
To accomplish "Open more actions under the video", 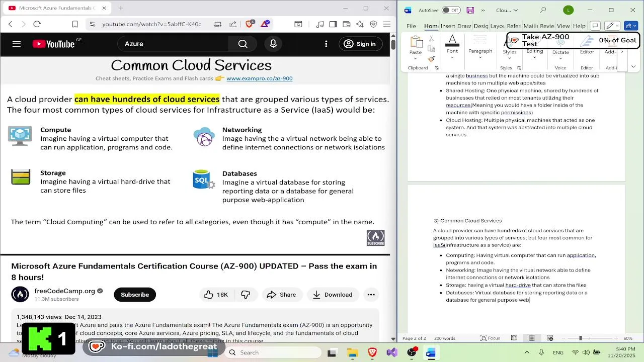I will pyautogui.click(x=371, y=295).
